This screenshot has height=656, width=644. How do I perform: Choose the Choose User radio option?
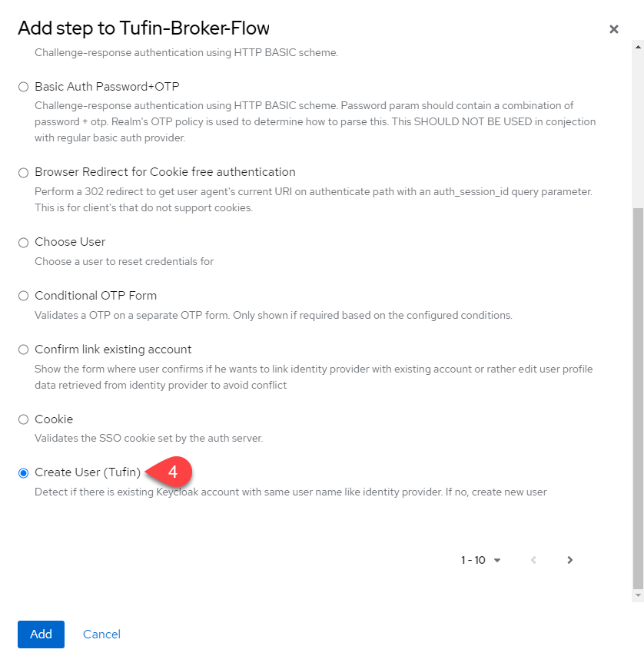click(23, 243)
